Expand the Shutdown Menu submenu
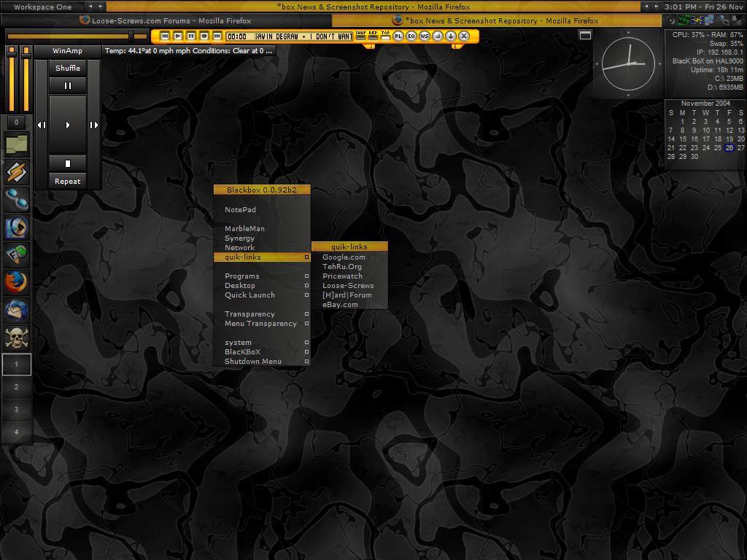 [x=262, y=362]
